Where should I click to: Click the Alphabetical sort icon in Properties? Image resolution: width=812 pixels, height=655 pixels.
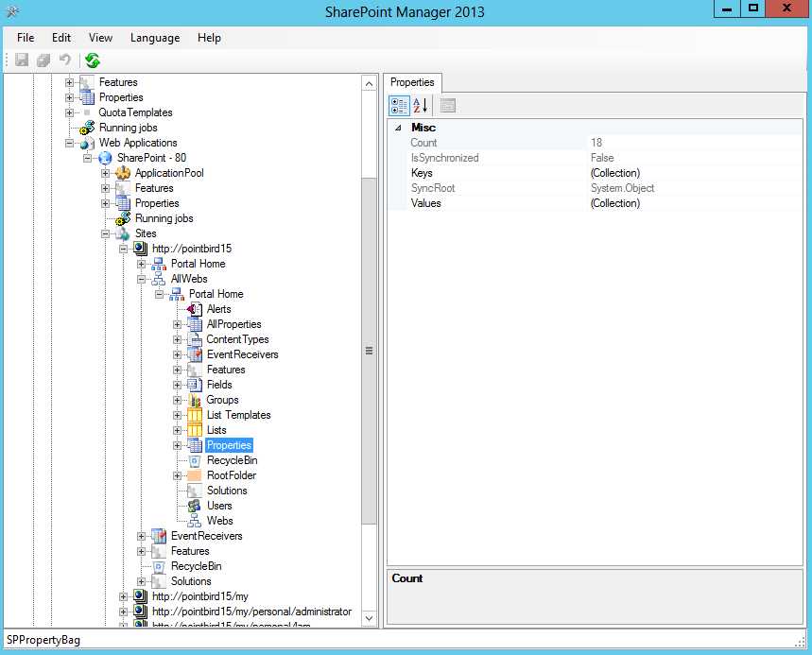421,106
